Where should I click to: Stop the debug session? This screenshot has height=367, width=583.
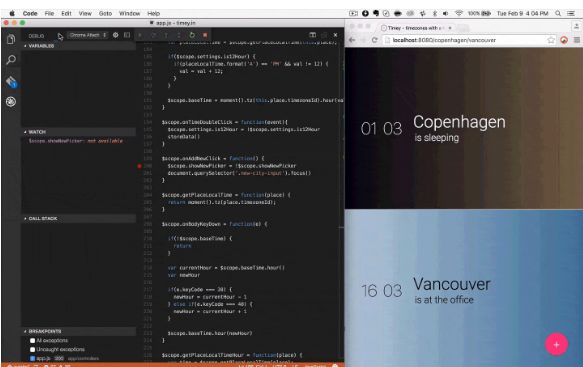point(205,35)
